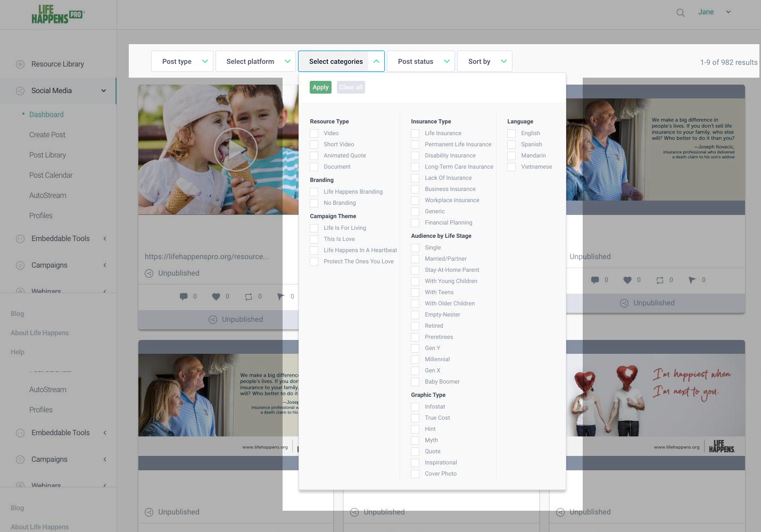The image size is (761, 532).
Task: Open the lifehappenspro.org resource link
Action: tap(206, 256)
